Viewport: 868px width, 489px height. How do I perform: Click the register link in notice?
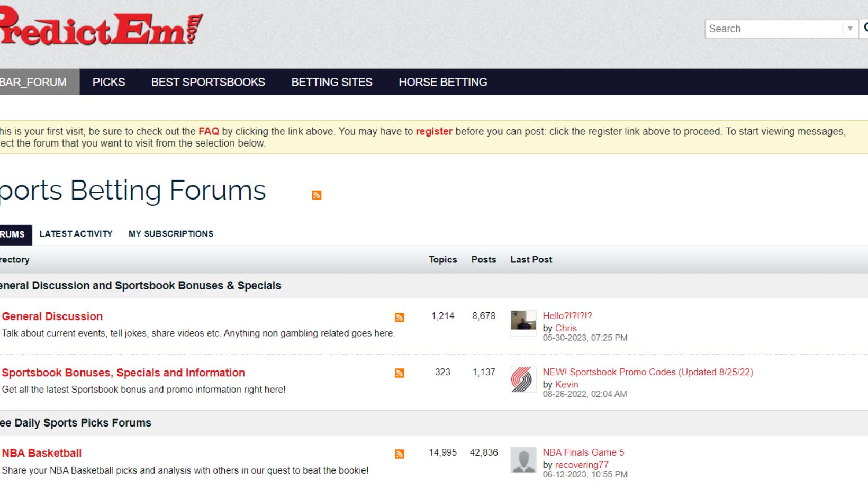pos(434,131)
